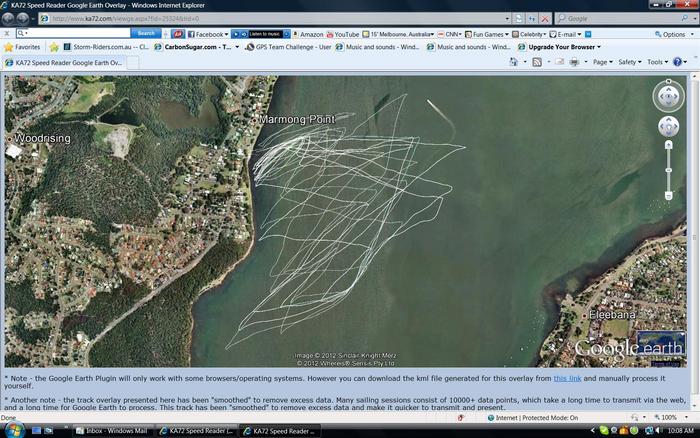Click the 'this link' kml download hyperlink

coord(567,379)
